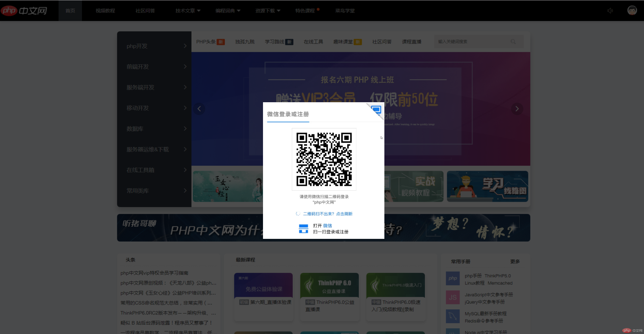Go to previous banner slide
The height and width of the screenshot is (334, 644).
tap(199, 109)
